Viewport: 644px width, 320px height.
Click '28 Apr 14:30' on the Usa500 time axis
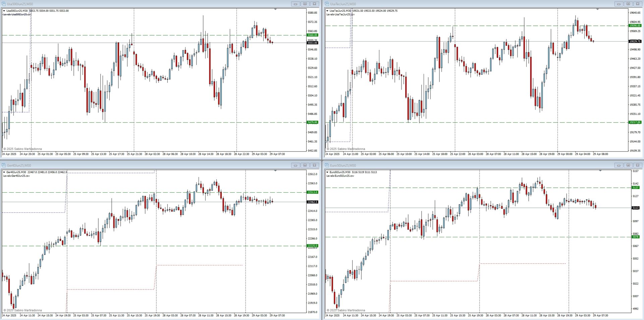pyautogui.click(x=206, y=154)
